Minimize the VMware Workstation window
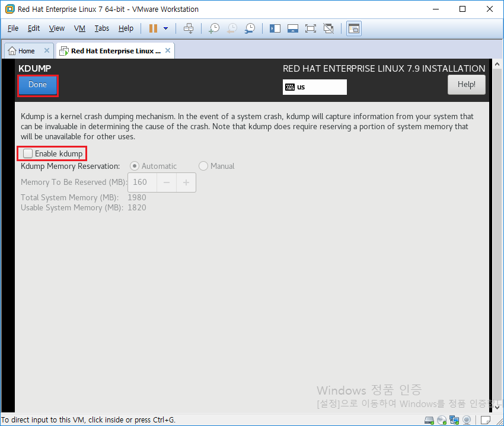This screenshot has width=504, height=426. click(436, 9)
